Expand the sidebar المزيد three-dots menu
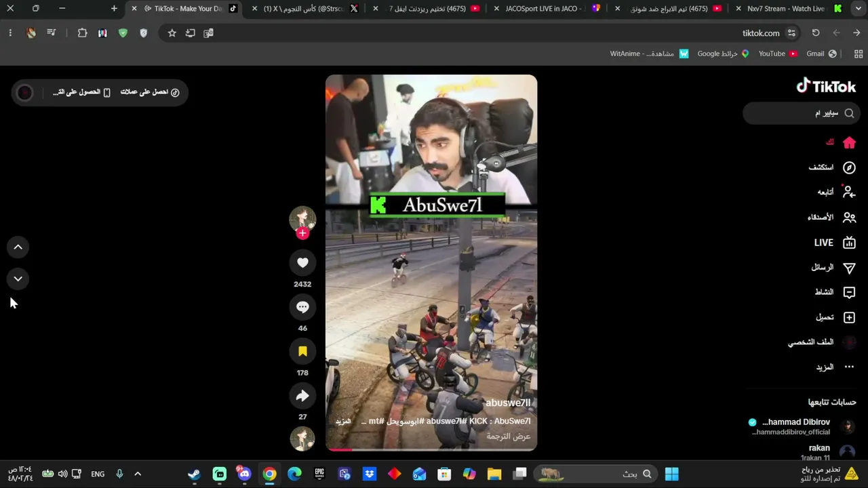Image resolution: width=868 pixels, height=488 pixels. pos(835,367)
